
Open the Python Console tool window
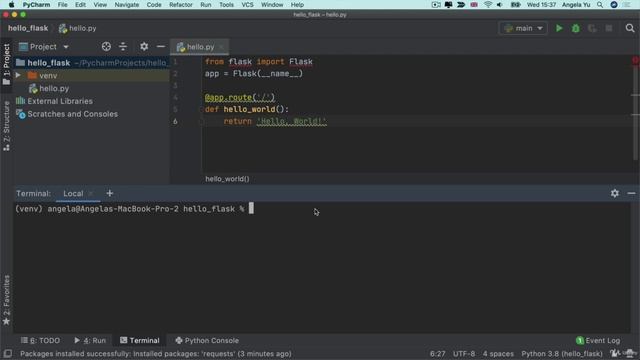(x=207, y=340)
